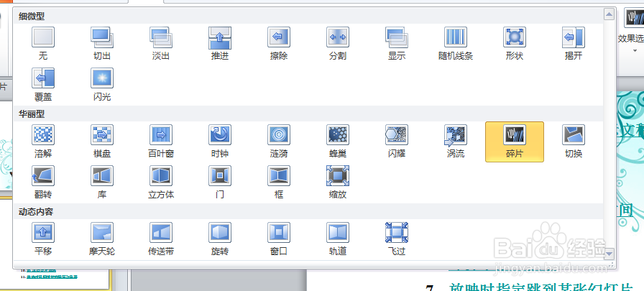Select the 分割 split transition
This screenshot has height=291, width=644.
[338, 44]
